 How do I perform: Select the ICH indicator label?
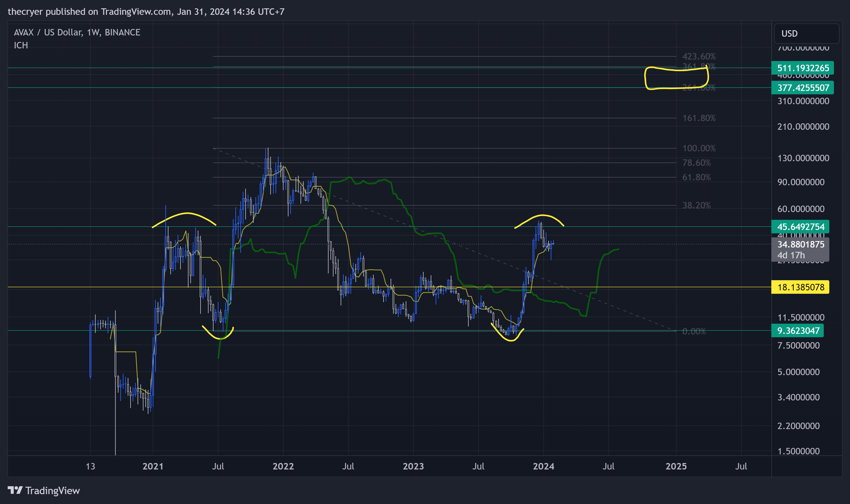click(21, 45)
